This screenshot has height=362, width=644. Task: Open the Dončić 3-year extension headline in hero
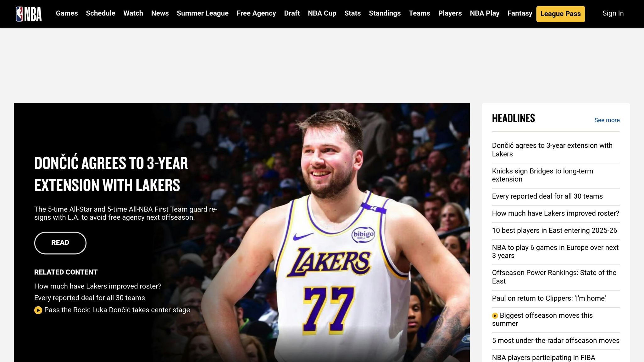[x=111, y=174]
